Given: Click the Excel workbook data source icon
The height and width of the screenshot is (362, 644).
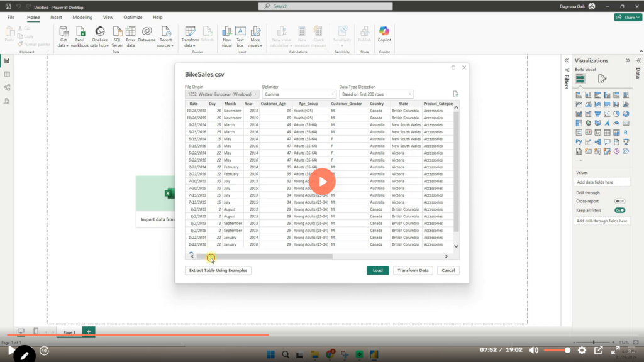Looking at the screenshot, I should 80,36.
